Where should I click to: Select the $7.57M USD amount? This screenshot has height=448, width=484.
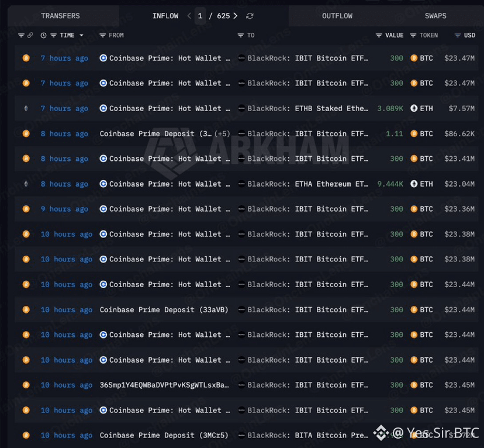(461, 108)
